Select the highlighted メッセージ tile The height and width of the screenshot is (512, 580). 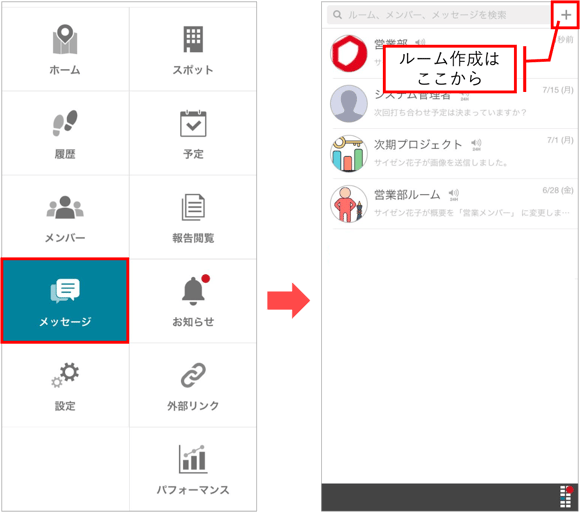point(65,301)
